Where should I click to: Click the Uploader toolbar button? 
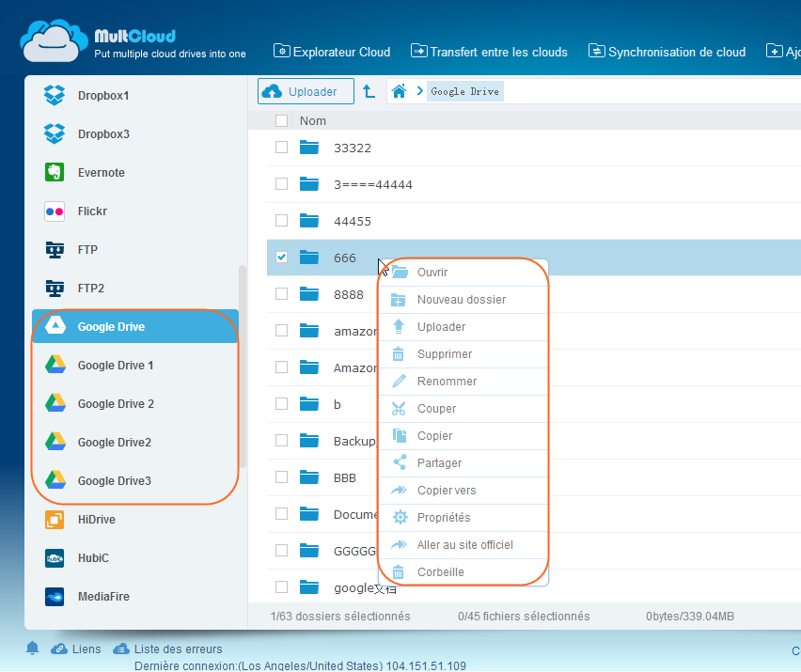(x=306, y=91)
